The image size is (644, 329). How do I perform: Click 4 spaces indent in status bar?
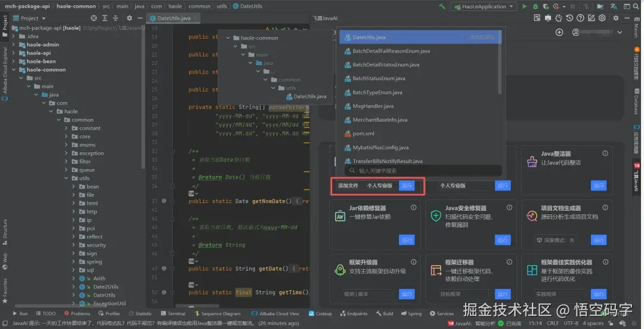click(593, 323)
